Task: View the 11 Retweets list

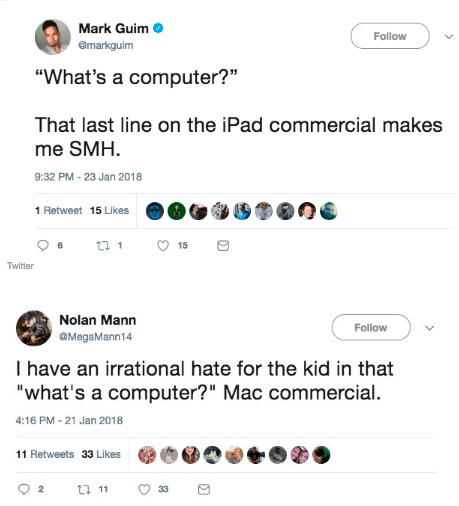Action: coord(45,454)
